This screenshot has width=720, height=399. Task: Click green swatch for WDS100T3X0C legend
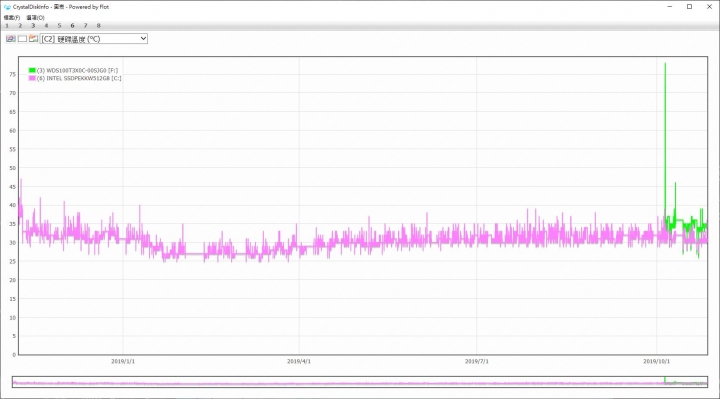(x=32, y=70)
